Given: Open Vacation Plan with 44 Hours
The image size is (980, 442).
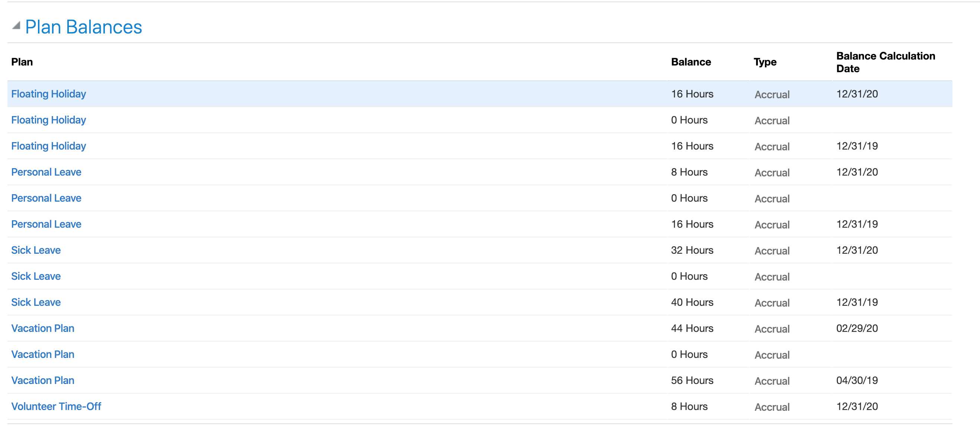Looking at the screenshot, I should pyautogui.click(x=43, y=328).
